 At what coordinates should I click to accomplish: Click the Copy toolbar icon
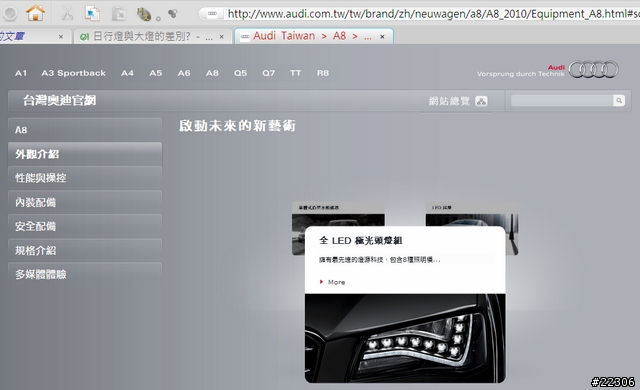[92, 13]
